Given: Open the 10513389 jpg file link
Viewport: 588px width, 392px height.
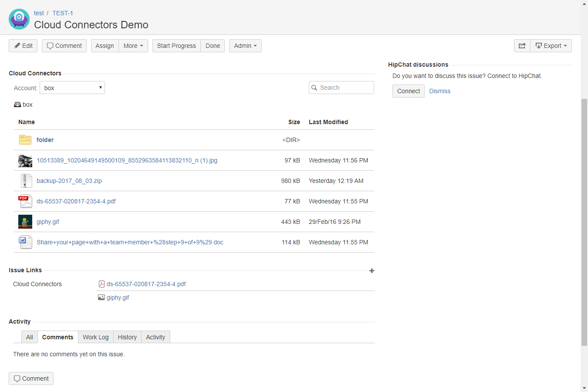Looking at the screenshot, I should click(x=127, y=160).
